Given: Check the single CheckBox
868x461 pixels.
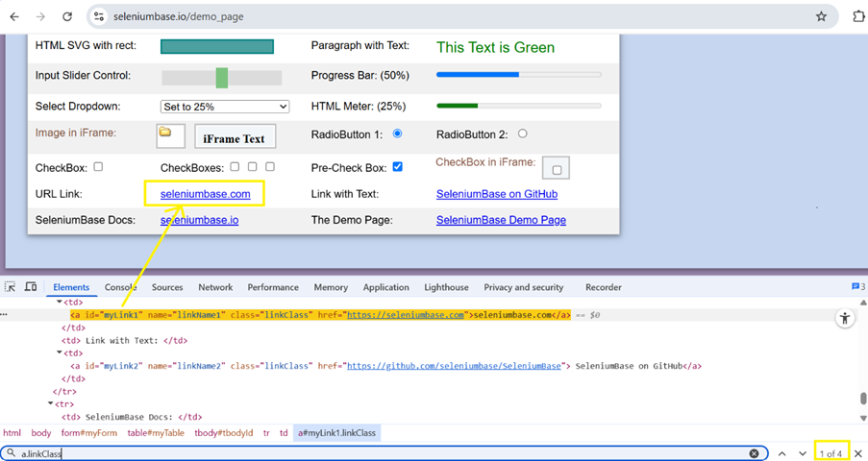Looking at the screenshot, I should tap(98, 166).
